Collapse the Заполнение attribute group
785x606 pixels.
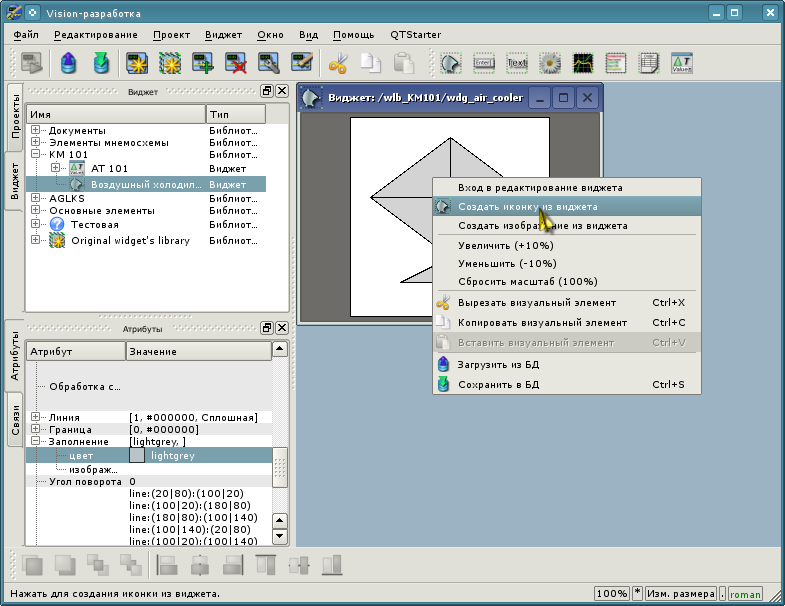pyautogui.click(x=36, y=441)
